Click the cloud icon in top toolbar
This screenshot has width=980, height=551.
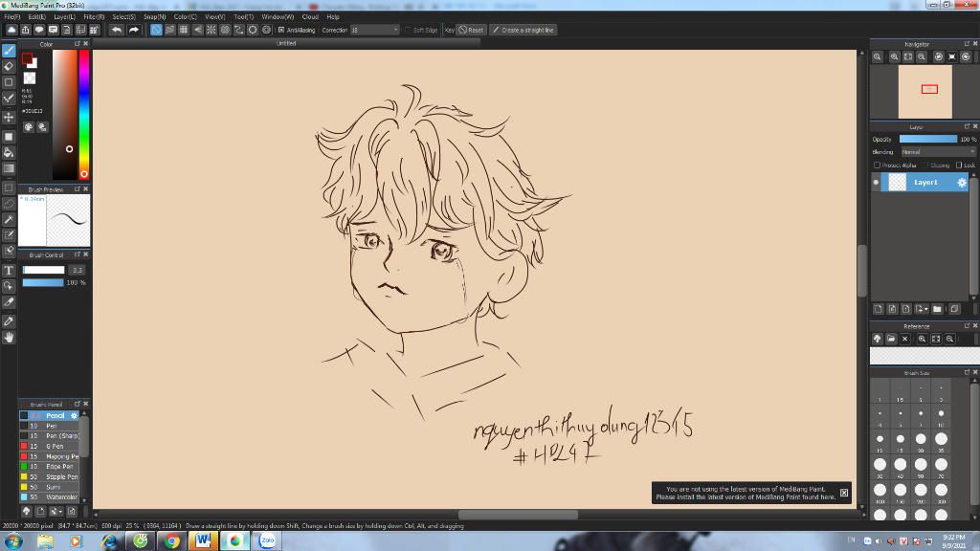(11, 30)
